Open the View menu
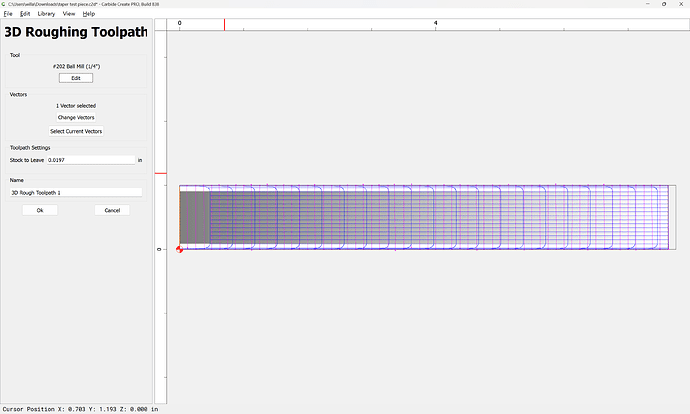Screen dimensions: 690x414 [68, 14]
